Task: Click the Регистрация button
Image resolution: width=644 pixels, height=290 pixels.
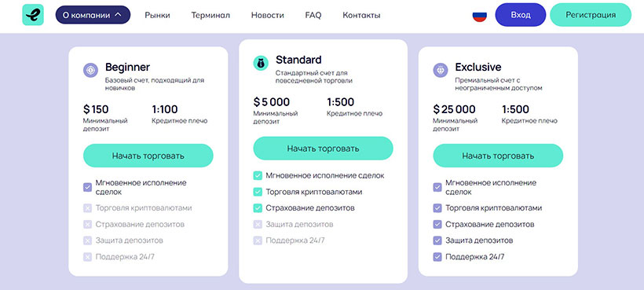Action: click(591, 15)
